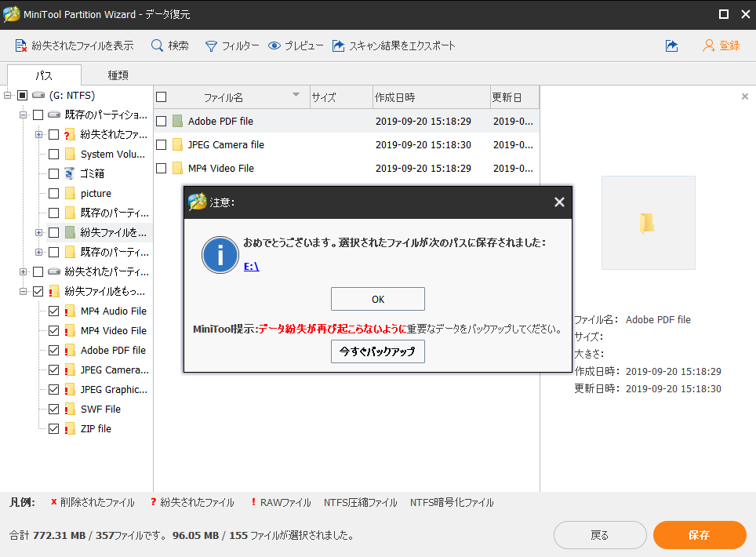Click the preview (プレビュー) eye icon

(274, 46)
